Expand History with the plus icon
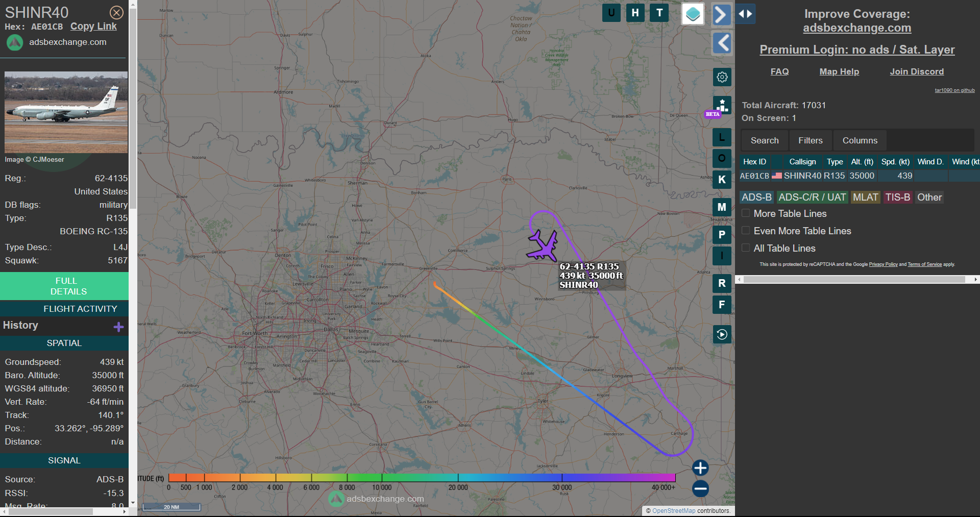This screenshot has height=517, width=980. pos(118,327)
